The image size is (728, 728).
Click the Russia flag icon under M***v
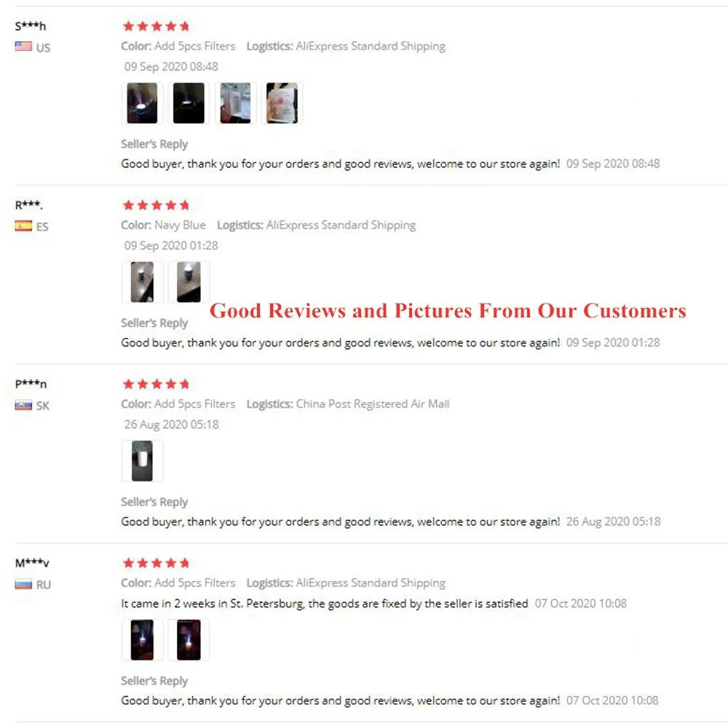[23, 584]
